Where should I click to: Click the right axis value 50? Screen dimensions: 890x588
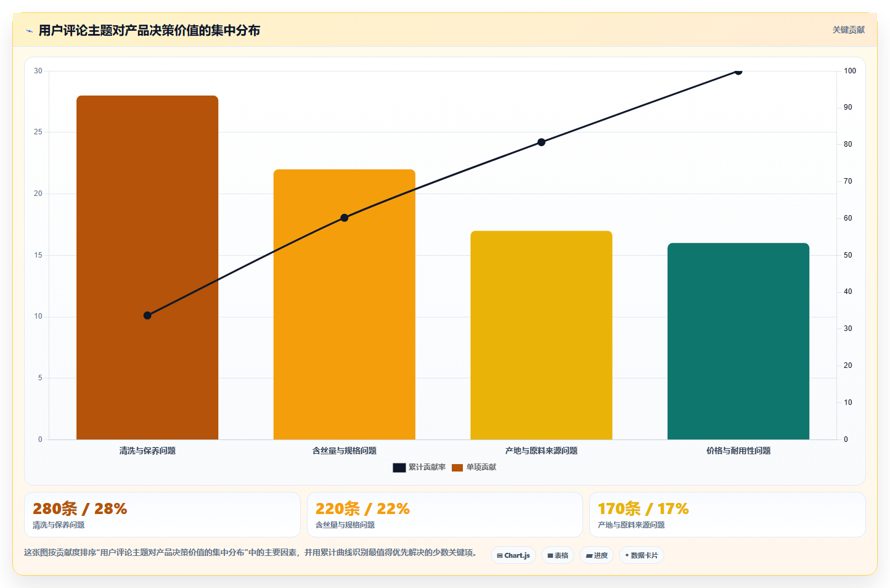coord(848,255)
